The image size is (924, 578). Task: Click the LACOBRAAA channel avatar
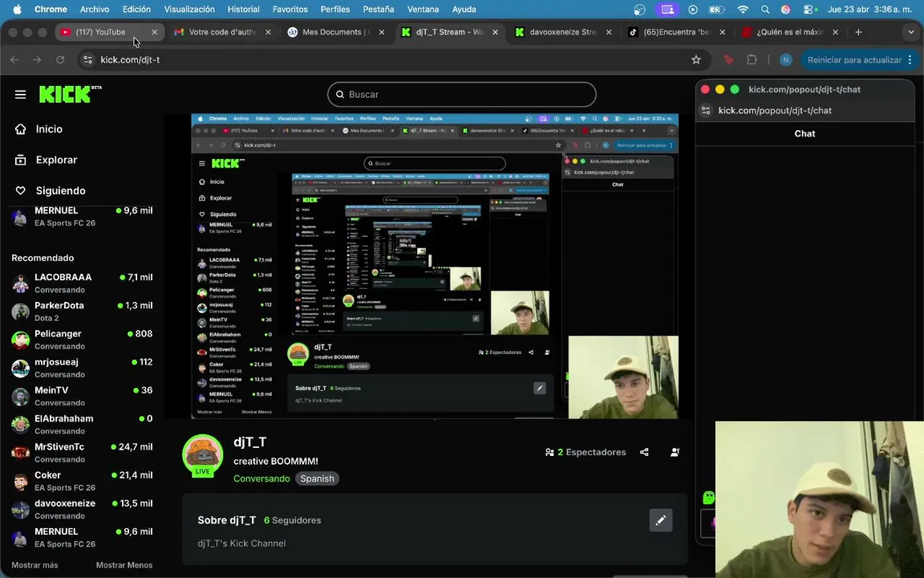click(20, 283)
